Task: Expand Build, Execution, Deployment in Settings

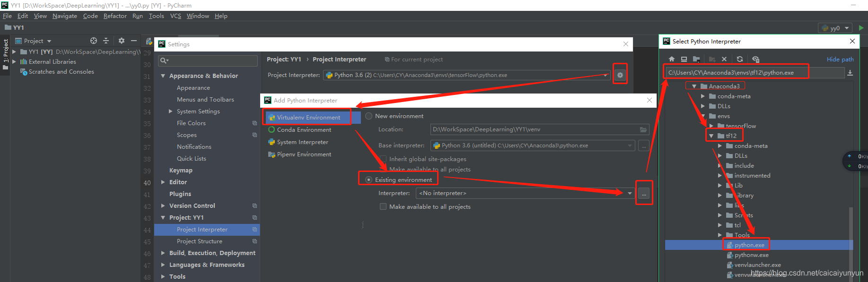Action: 163,253
